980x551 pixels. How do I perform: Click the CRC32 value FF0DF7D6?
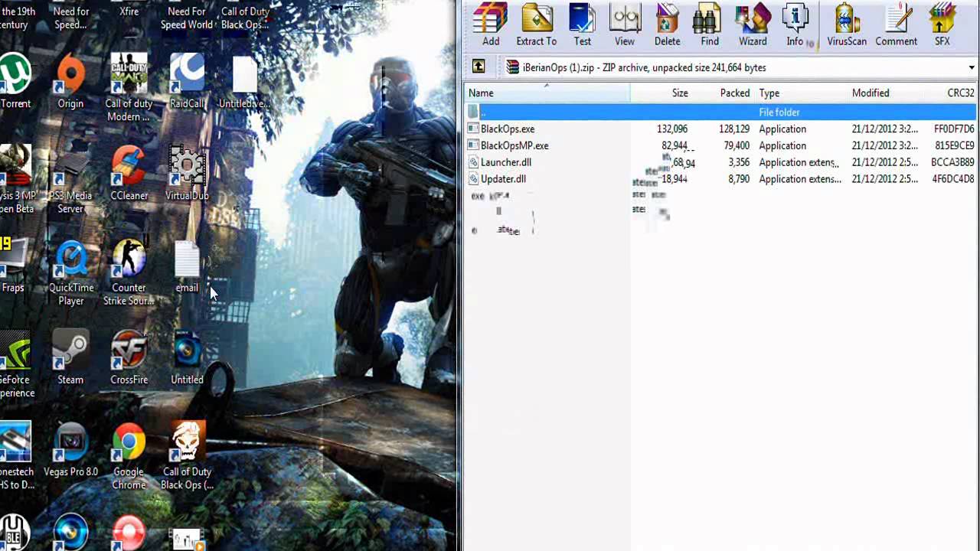click(x=954, y=129)
